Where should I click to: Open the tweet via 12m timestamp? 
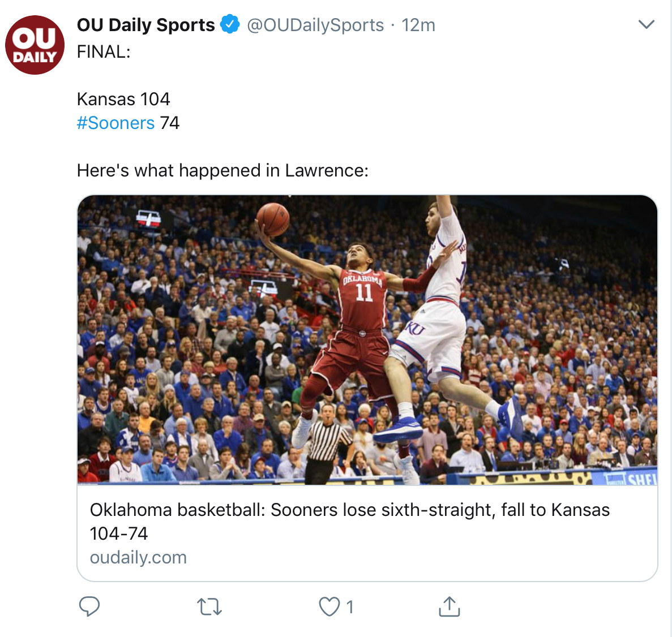pos(418,25)
